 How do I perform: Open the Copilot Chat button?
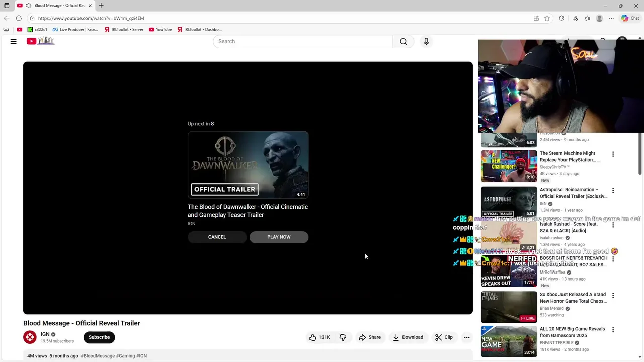pos(630,18)
